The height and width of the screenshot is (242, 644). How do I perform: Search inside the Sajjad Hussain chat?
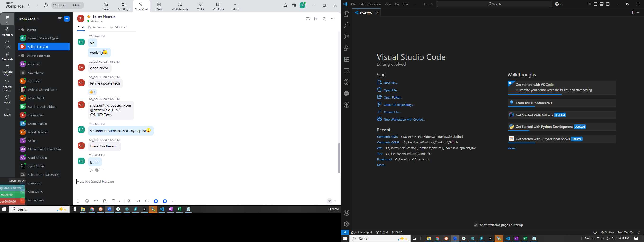coord(324,19)
